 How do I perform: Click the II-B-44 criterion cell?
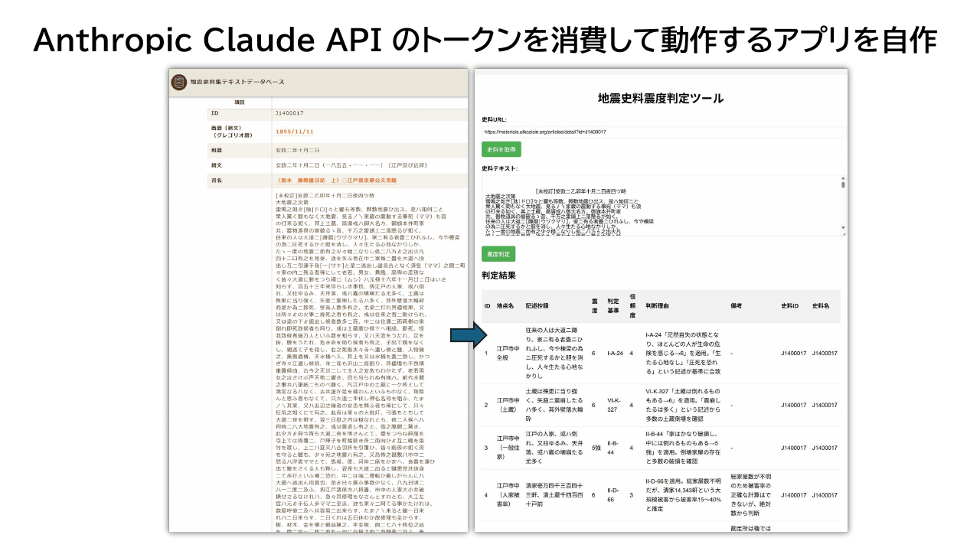coord(613,448)
